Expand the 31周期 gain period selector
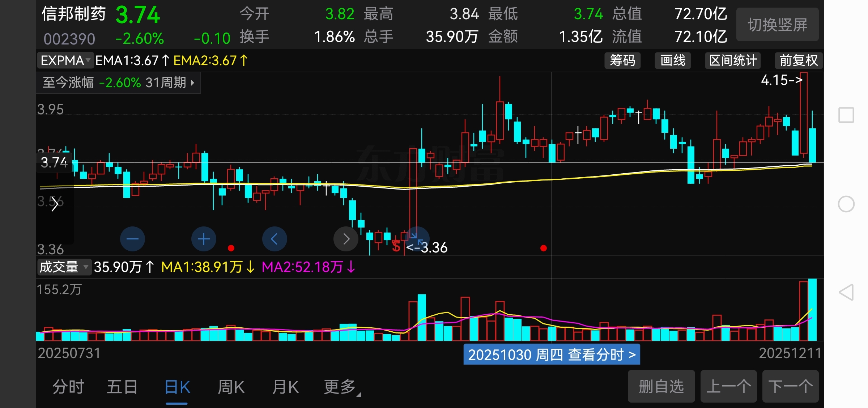 tap(170, 83)
